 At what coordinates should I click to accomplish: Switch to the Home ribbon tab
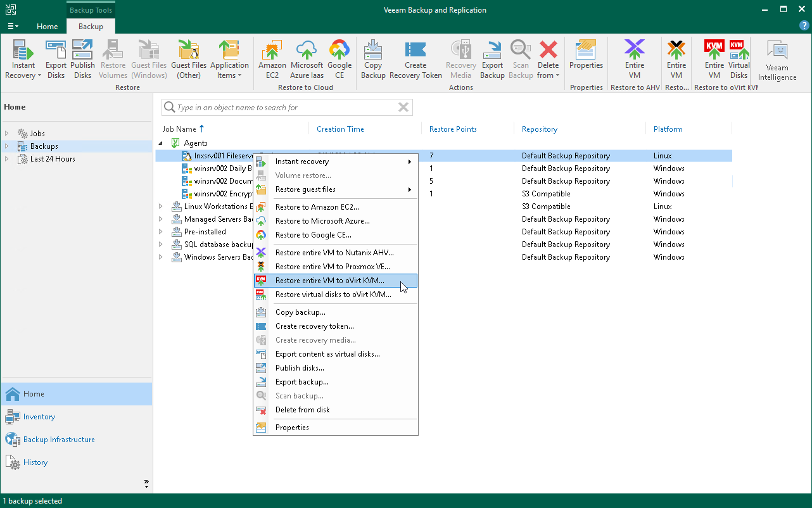[x=48, y=27]
